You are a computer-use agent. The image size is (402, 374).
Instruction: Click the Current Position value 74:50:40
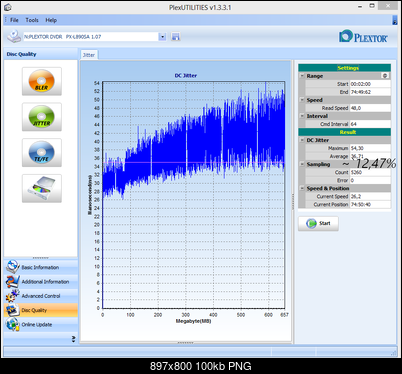pyautogui.click(x=370, y=204)
